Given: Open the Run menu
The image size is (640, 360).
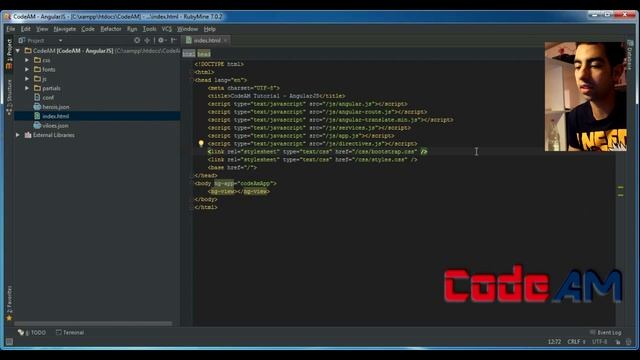Looking at the screenshot, I should click(132, 29).
